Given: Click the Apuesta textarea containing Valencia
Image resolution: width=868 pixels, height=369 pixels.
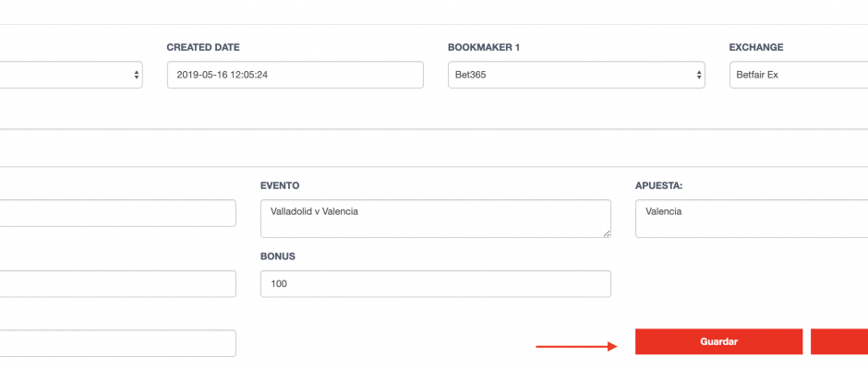Looking at the screenshot, I should coord(752,219).
